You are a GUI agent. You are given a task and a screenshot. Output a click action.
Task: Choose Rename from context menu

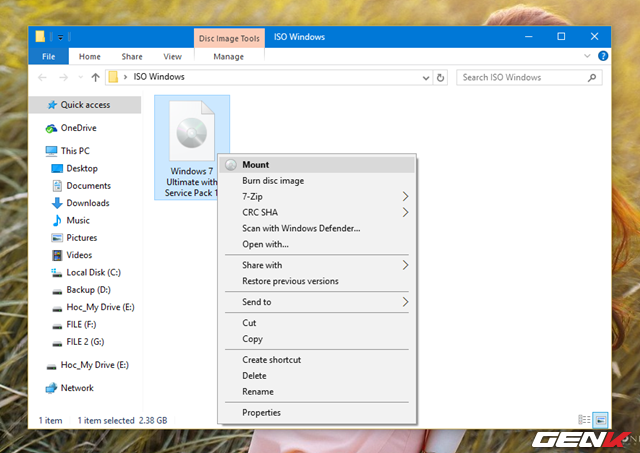tap(317, 391)
